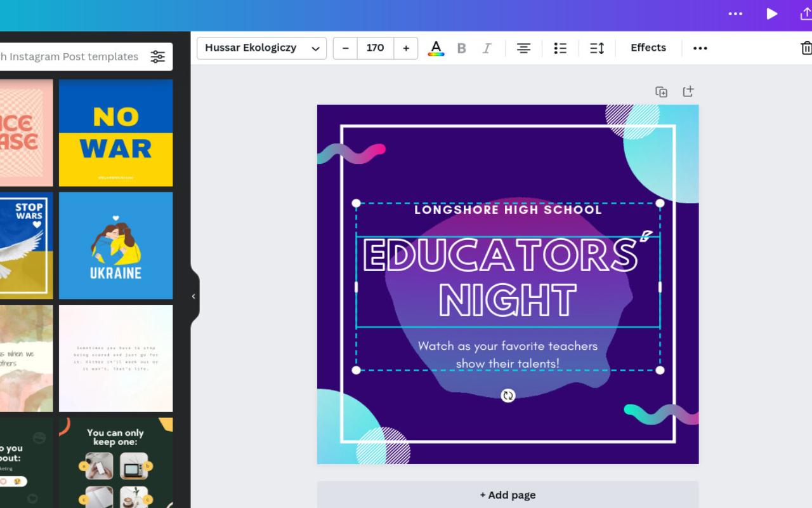Click the bottom-right selection resize handle
This screenshot has width=812, height=508.
point(660,370)
